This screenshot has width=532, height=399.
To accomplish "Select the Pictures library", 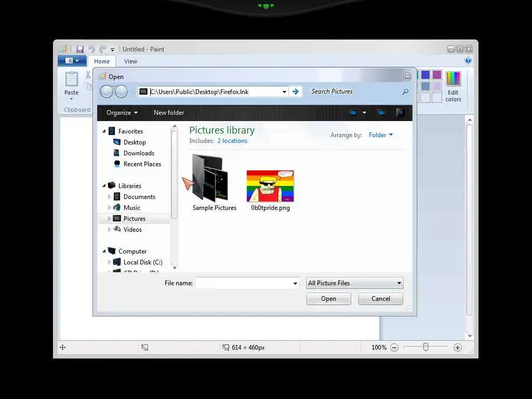I will click(135, 219).
